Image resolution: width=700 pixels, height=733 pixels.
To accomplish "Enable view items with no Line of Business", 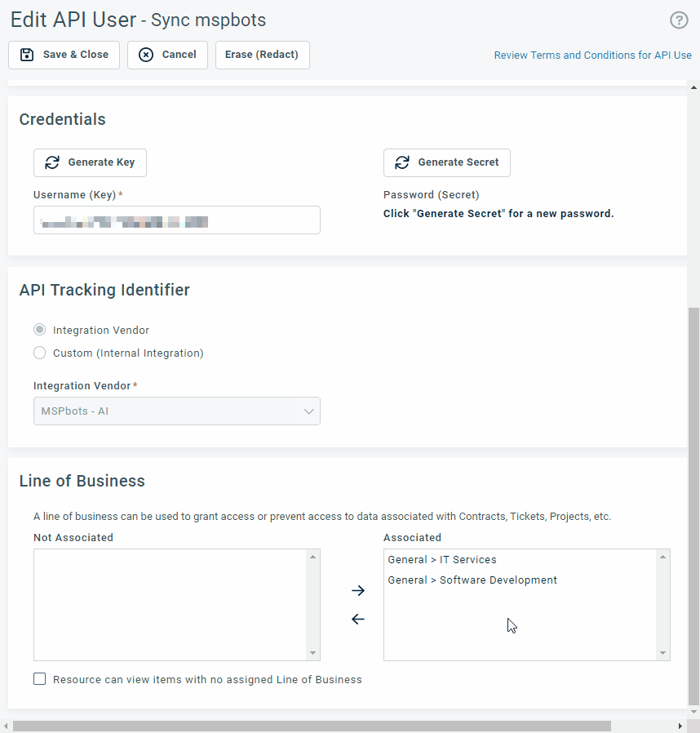I will [x=40, y=679].
